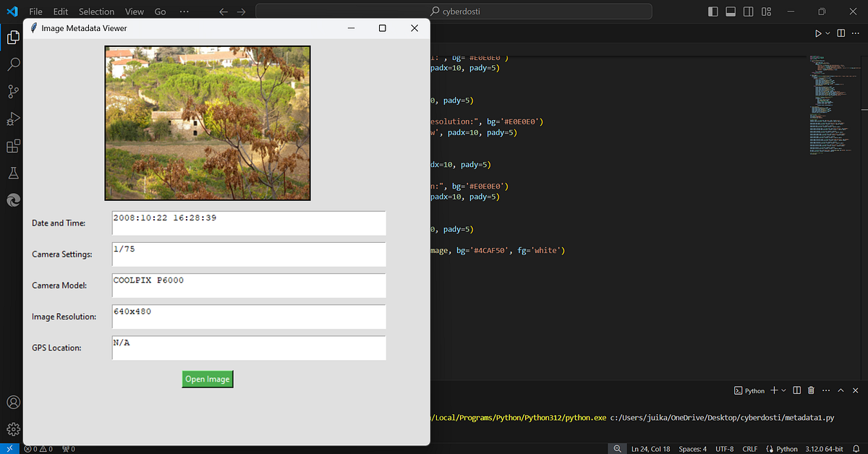This screenshot has width=868, height=454.
Task: Open the Source Control view
Action: 12,92
